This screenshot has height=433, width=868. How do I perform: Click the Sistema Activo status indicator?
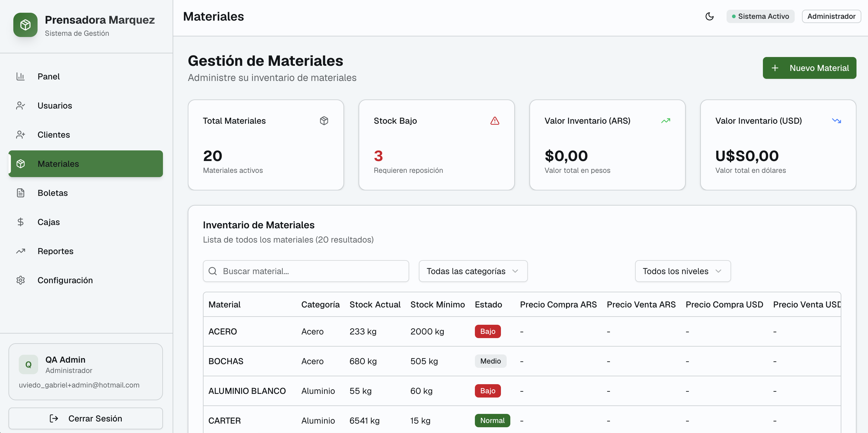pyautogui.click(x=760, y=16)
